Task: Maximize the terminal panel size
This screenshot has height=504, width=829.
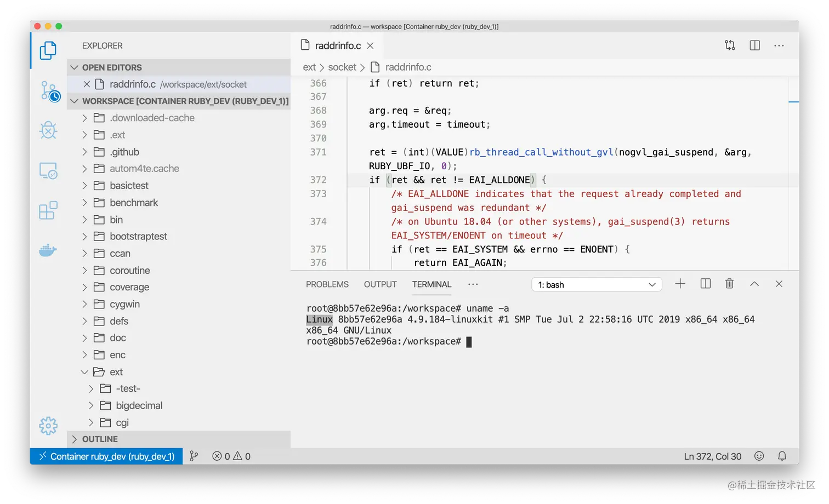Action: tap(754, 284)
